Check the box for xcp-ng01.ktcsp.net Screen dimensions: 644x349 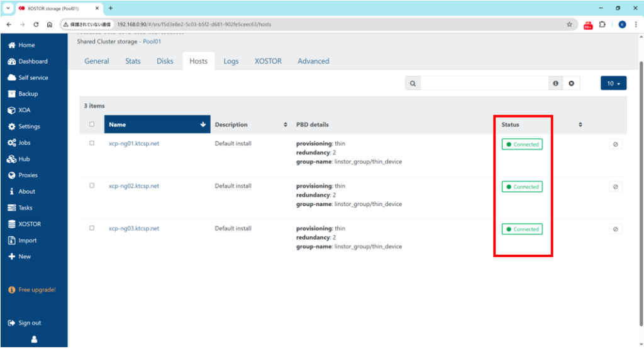click(x=92, y=143)
